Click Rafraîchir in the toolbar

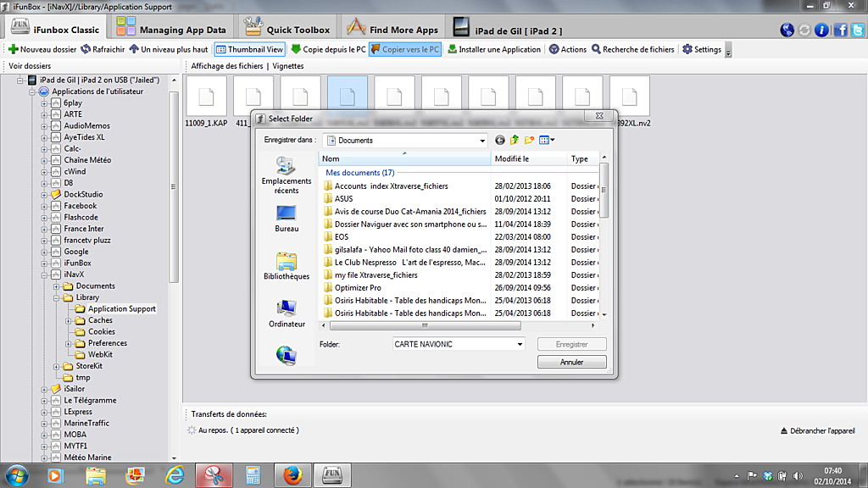103,49
